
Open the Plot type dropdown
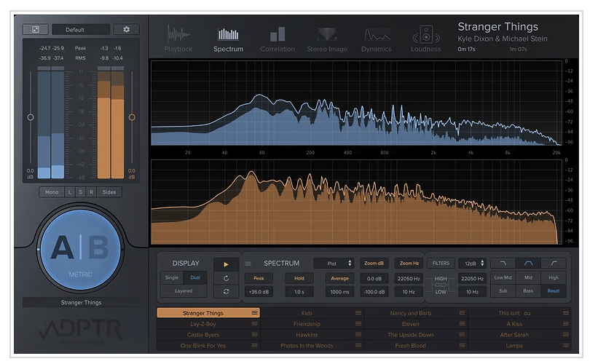click(x=334, y=264)
